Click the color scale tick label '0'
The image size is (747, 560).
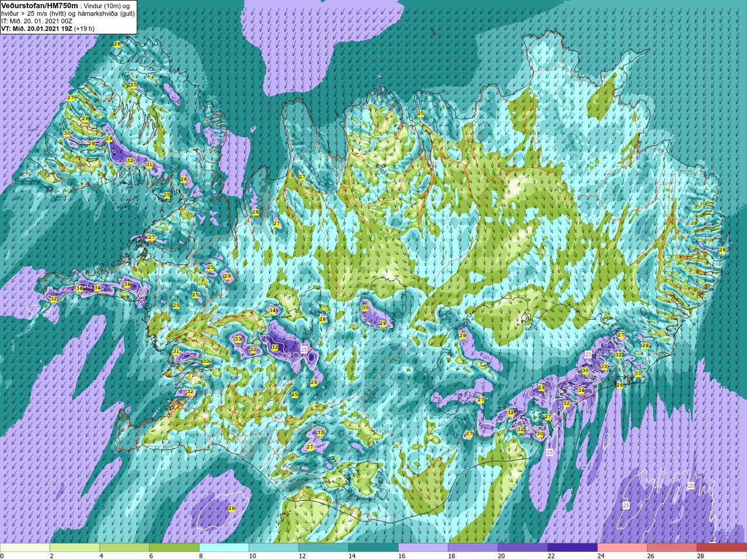tap(2, 556)
